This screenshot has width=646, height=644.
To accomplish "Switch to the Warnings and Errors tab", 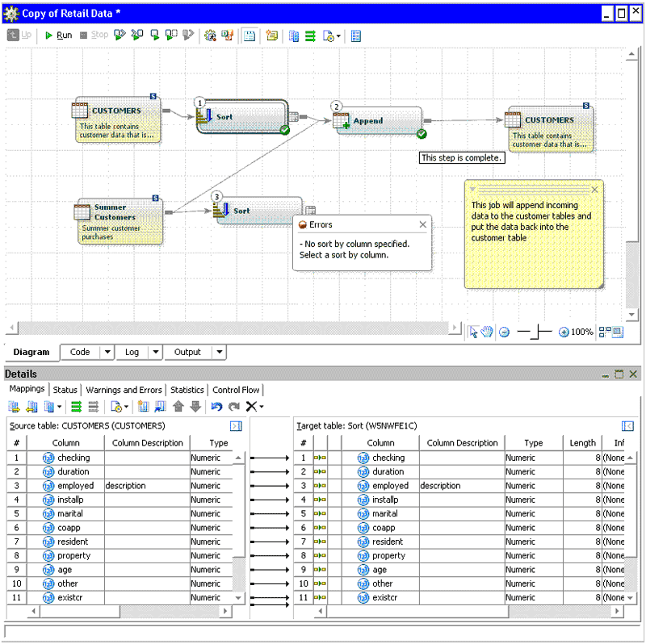I will [124, 390].
